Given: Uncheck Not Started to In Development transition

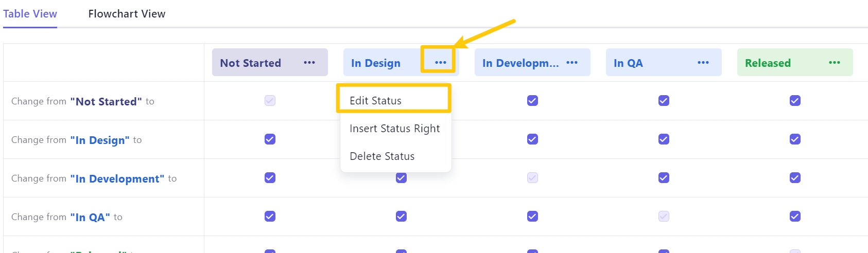Looking at the screenshot, I should [532, 101].
